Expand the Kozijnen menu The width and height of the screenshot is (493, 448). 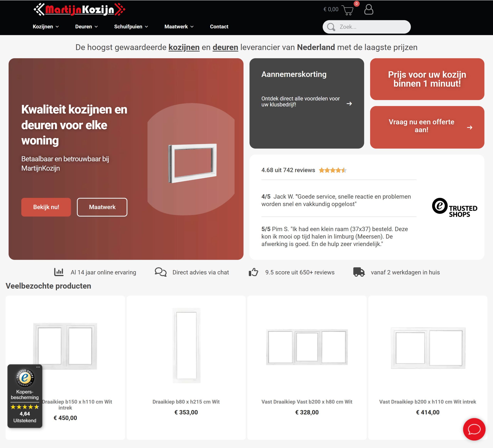[46, 27]
